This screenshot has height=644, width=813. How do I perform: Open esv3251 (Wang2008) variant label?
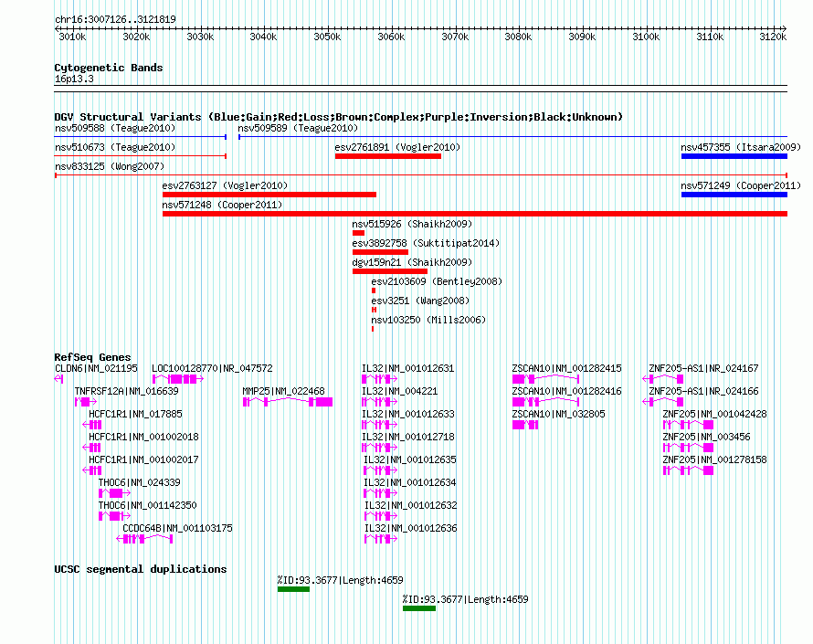[420, 301]
